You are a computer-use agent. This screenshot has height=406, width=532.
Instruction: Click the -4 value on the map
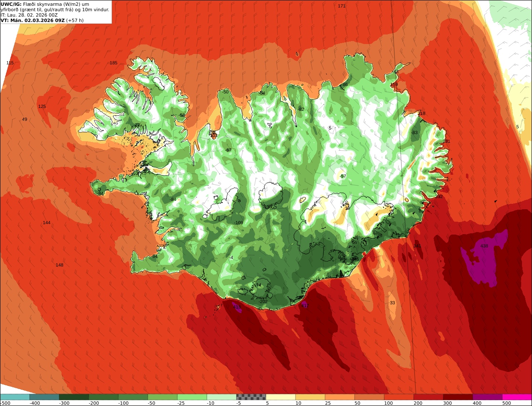pyautogui.click(x=231, y=257)
